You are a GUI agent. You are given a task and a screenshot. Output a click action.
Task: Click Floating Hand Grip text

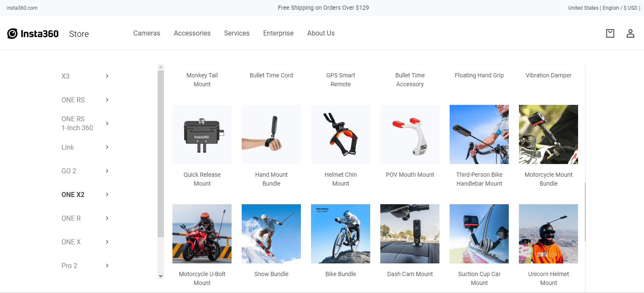479,75
